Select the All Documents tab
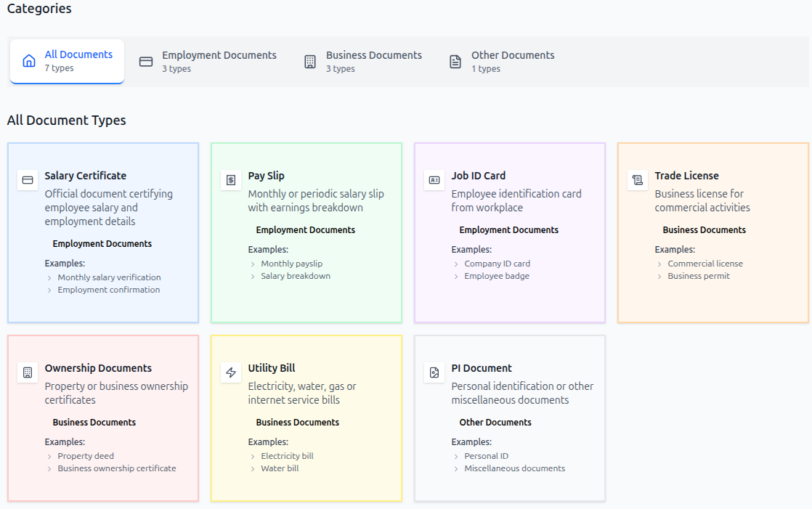The height and width of the screenshot is (509, 812). click(x=68, y=61)
